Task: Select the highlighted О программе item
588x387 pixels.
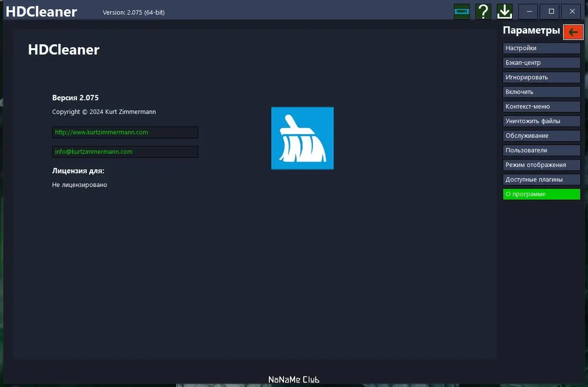Action: [542, 194]
